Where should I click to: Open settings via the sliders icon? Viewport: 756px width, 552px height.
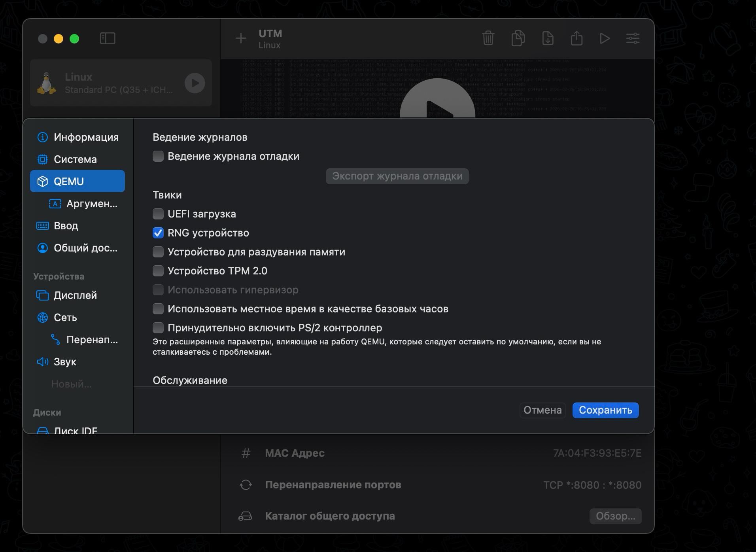(x=633, y=38)
